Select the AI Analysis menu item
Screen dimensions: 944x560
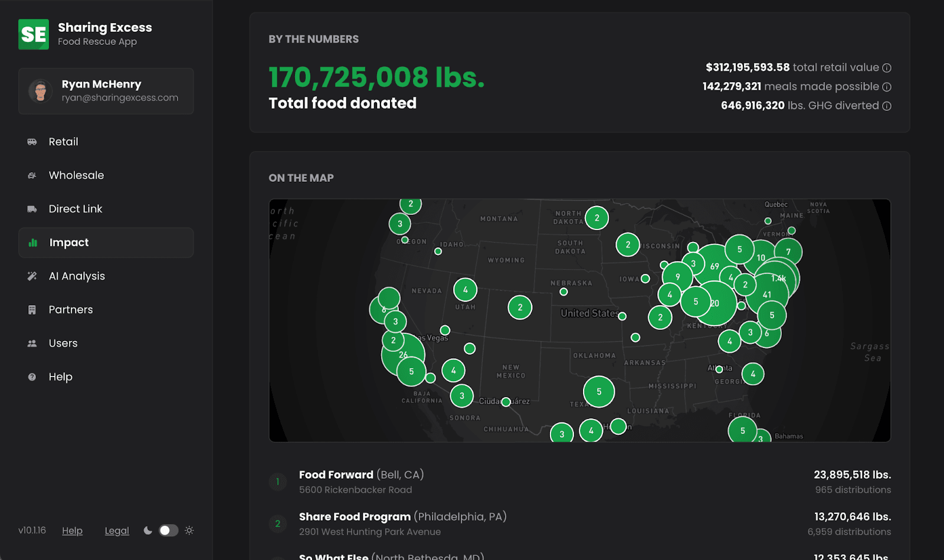[77, 276]
